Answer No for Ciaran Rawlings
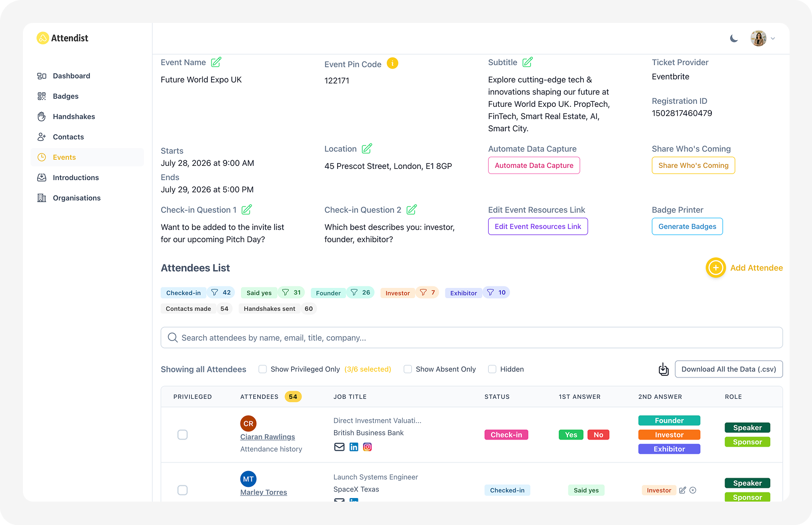This screenshot has height=525, width=812. tap(598, 435)
